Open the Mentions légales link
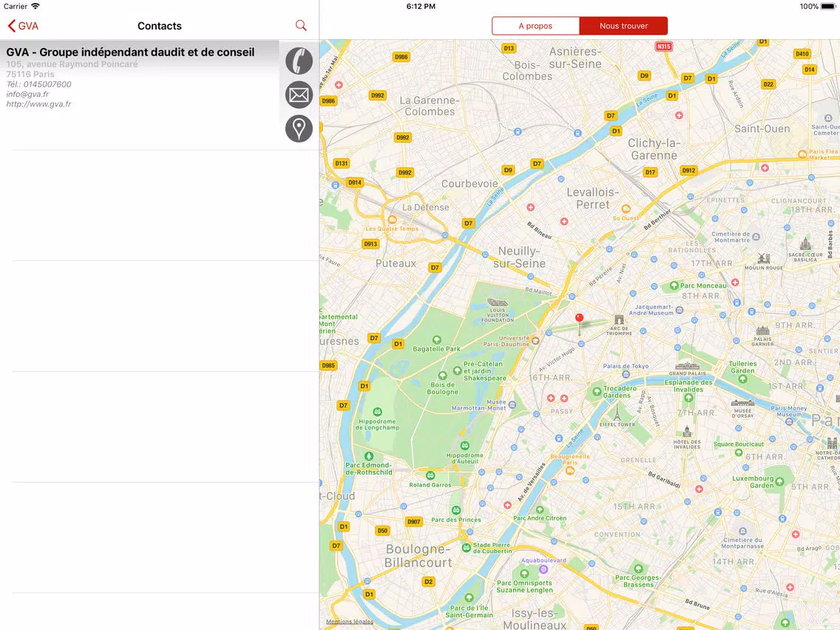This screenshot has height=630, width=840. 350,621
